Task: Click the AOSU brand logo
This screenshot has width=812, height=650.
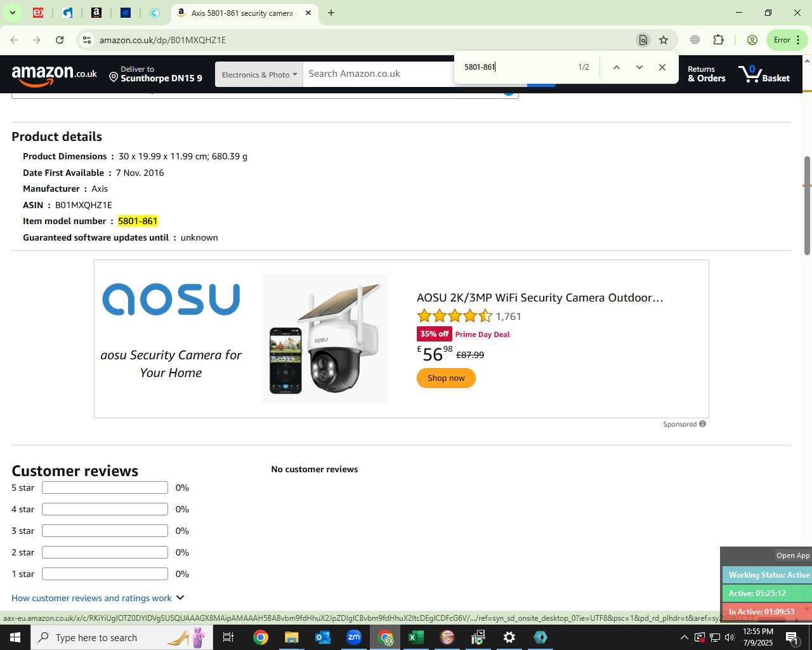Action: [171, 300]
